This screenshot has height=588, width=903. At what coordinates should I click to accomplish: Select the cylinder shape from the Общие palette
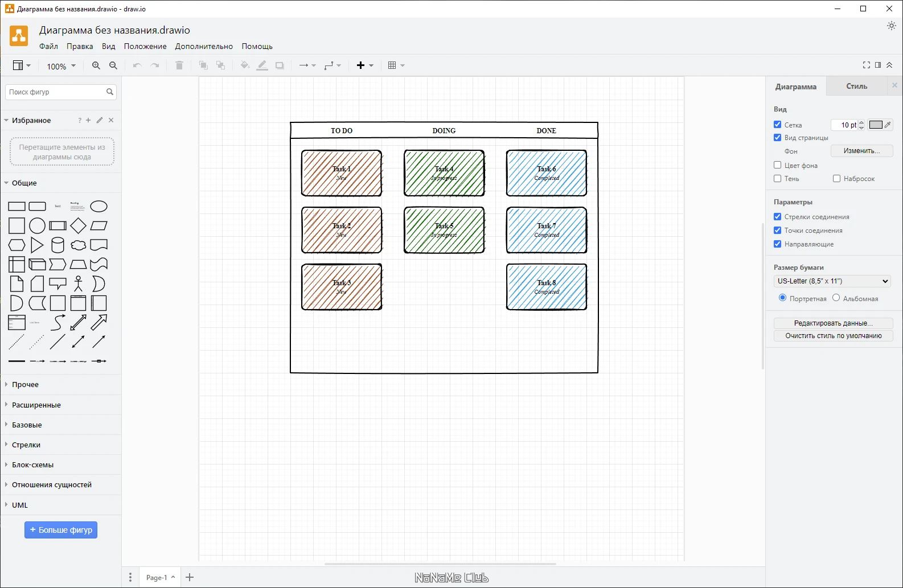click(x=58, y=245)
